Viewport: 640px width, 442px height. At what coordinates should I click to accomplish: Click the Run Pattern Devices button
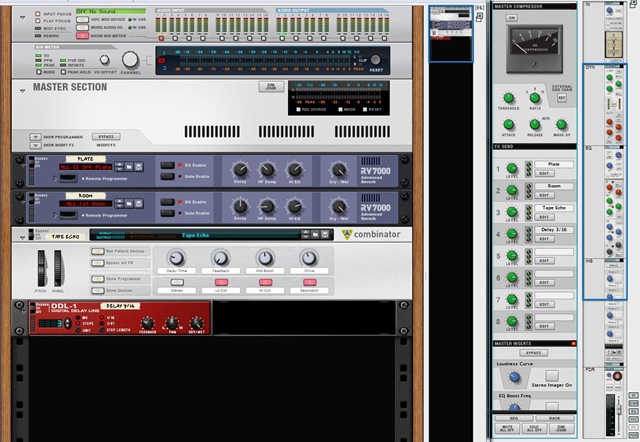click(x=98, y=251)
